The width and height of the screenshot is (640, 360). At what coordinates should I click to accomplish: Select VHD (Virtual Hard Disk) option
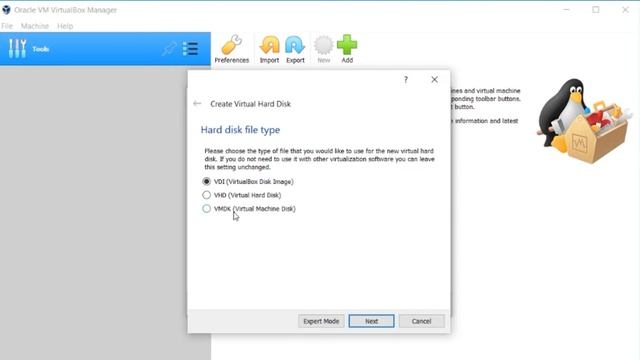click(242, 195)
